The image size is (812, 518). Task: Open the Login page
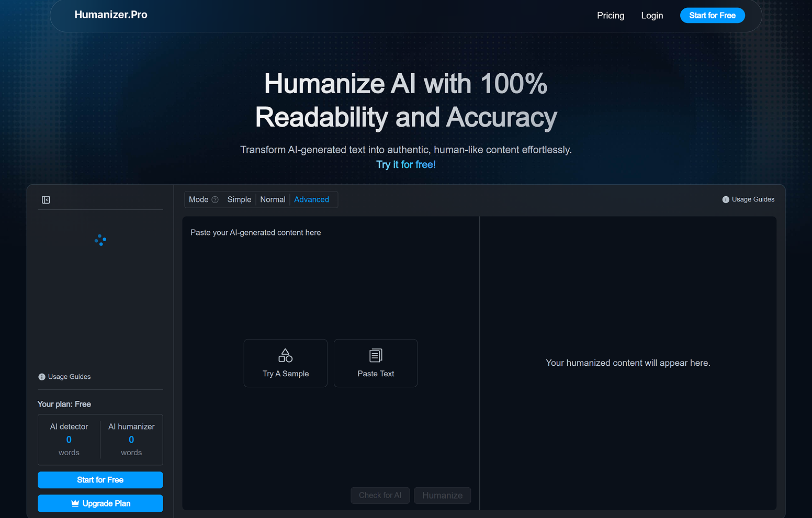(652, 16)
